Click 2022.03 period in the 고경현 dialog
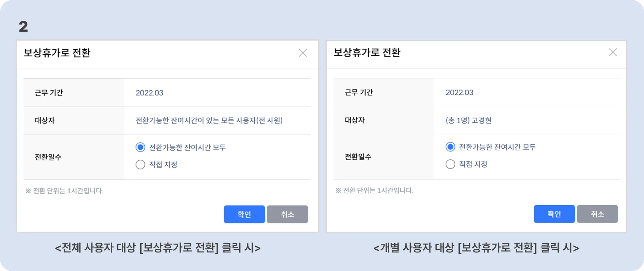 coord(459,92)
